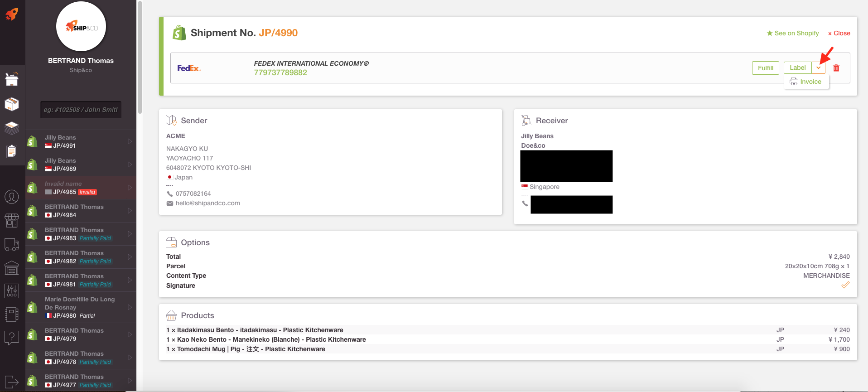Click the printer icon beside Invoice
The height and width of the screenshot is (392, 868).
coord(794,82)
